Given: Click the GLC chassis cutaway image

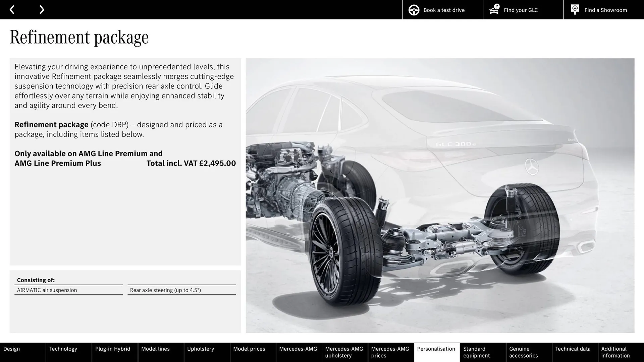Looking at the screenshot, I should pos(440,195).
